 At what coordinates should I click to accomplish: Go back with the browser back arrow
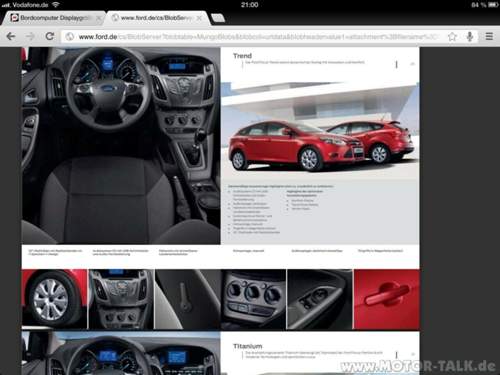[11, 36]
